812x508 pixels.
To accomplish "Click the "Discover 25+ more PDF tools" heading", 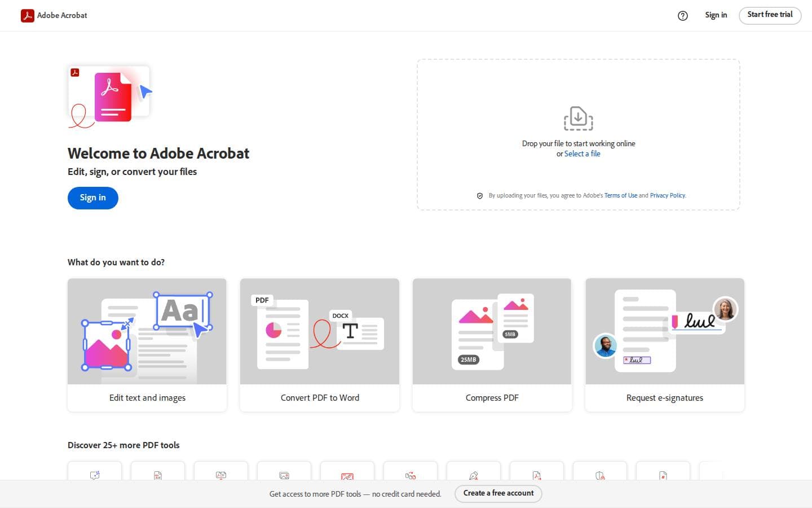I will (x=123, y=445).
